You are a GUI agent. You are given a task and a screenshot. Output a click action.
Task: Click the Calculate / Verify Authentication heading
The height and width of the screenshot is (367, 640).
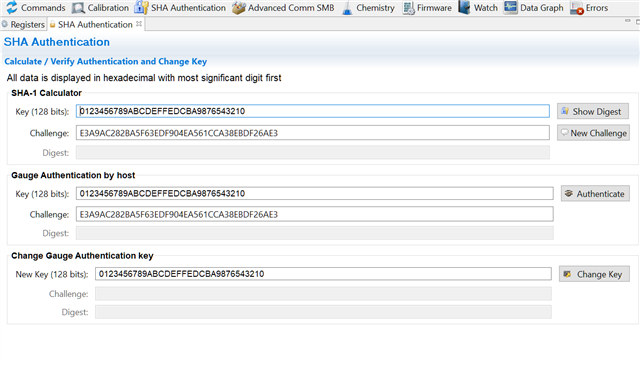point(106,62)
